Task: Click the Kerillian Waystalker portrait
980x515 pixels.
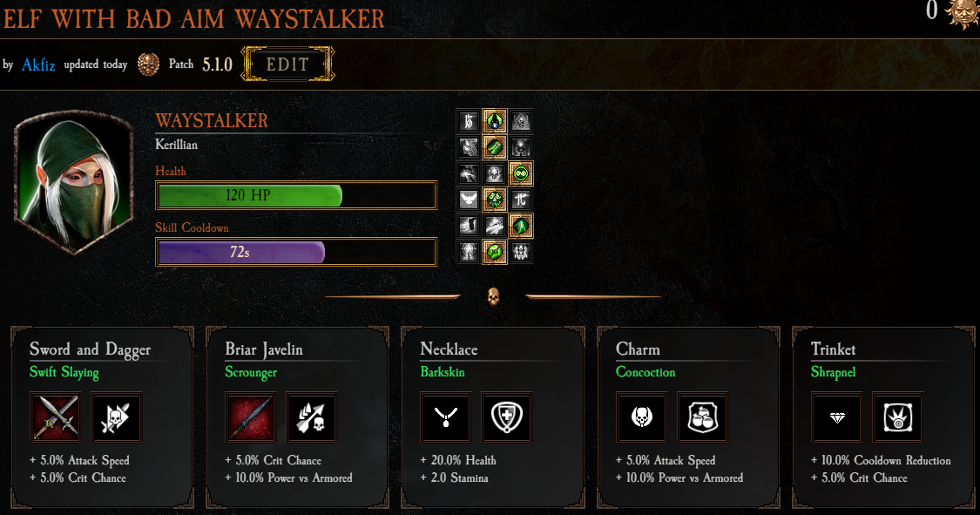Action: pyautogui.click(x=74, y=182)
